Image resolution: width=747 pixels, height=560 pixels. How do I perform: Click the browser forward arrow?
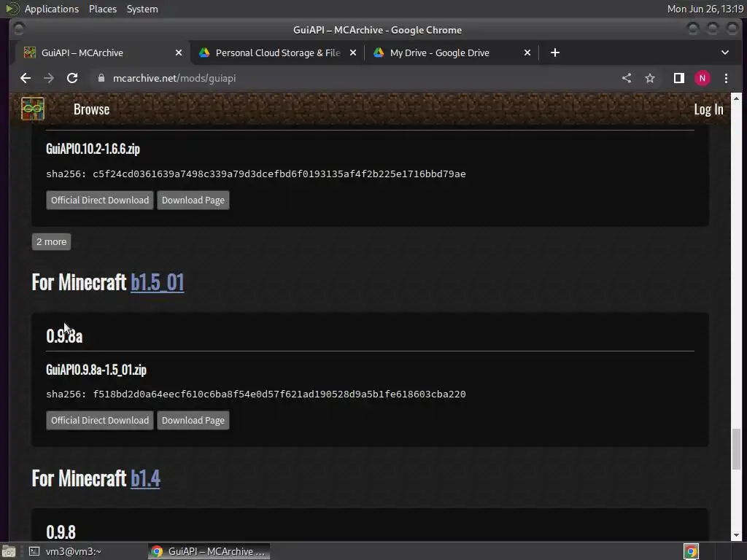[x=49, y=78]
